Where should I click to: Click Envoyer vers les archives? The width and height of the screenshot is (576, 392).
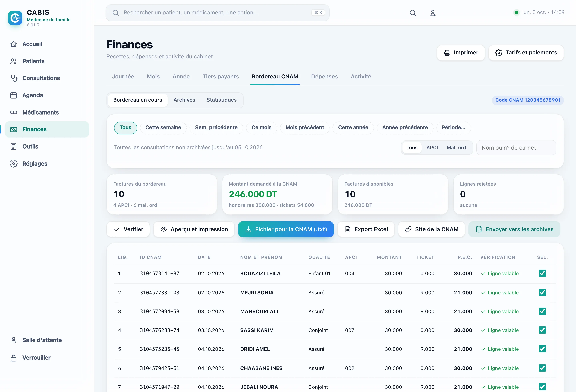[514, 229]
